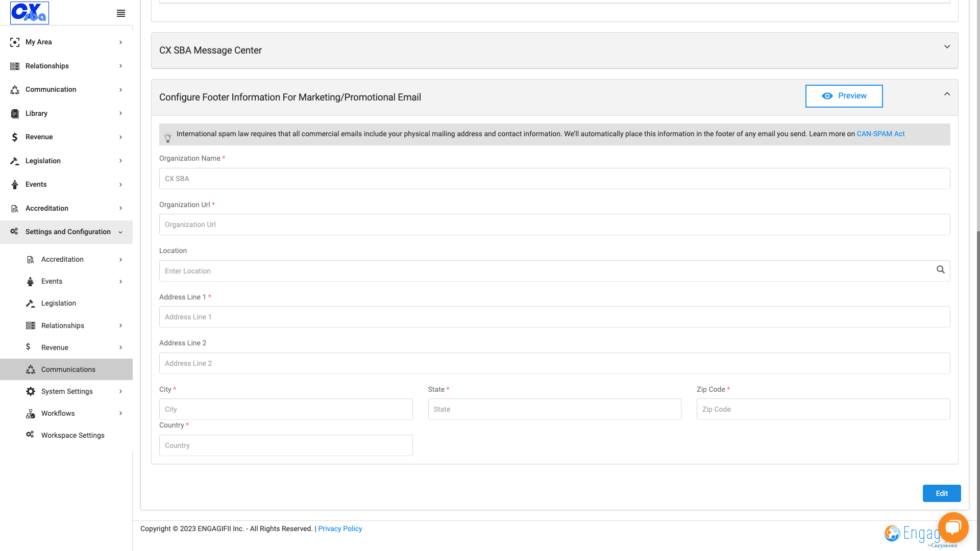Viewport: 980px width, 551px height.
Task: Open the Privacy Policy link
Action: (340, 529)
